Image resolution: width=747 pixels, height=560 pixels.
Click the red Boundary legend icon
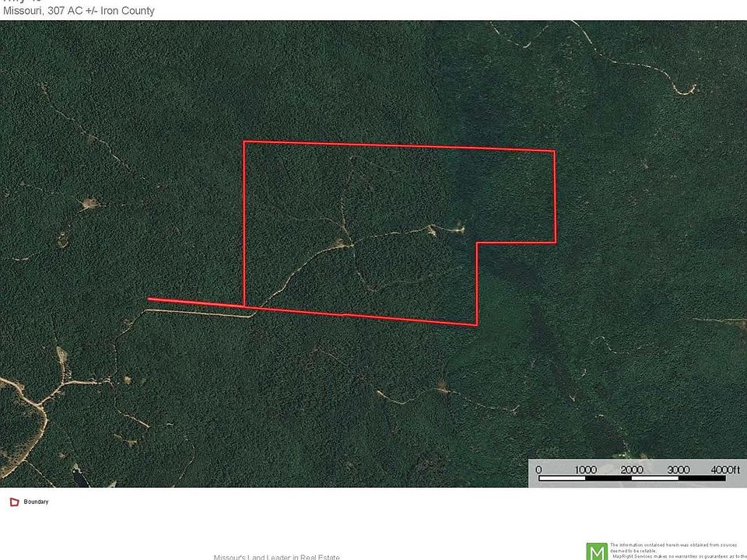pyautogui.click(x=14, y=502)
